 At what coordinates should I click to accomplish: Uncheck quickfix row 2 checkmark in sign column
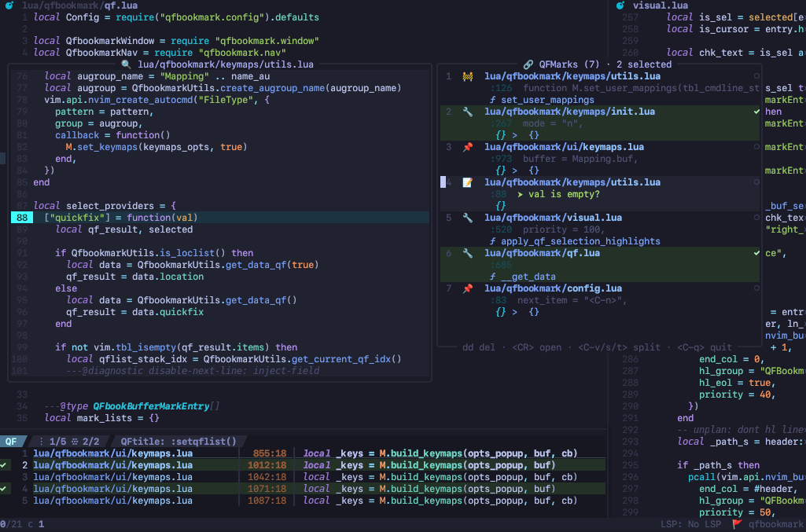point(4,465)
